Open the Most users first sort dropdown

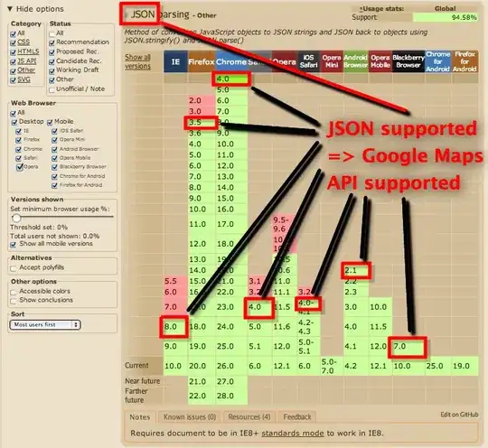[x=45, y=325]
